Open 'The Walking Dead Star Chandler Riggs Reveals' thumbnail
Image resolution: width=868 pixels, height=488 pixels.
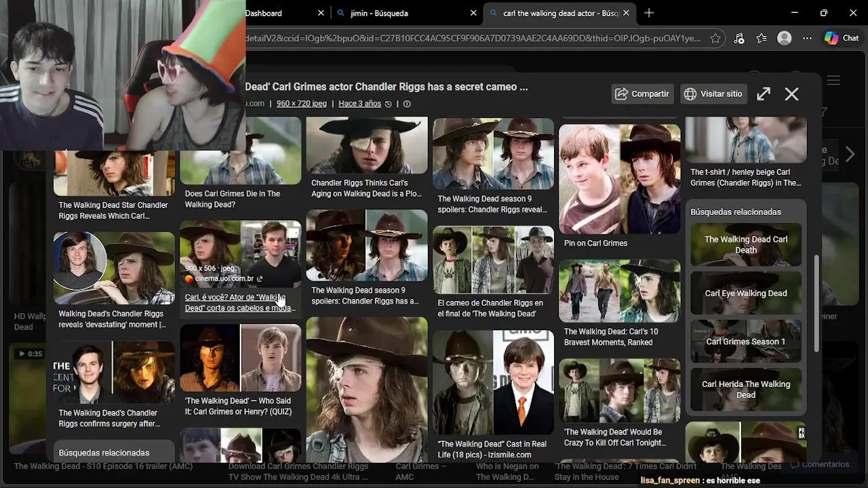pyautogui.click(x=114, y=174)
